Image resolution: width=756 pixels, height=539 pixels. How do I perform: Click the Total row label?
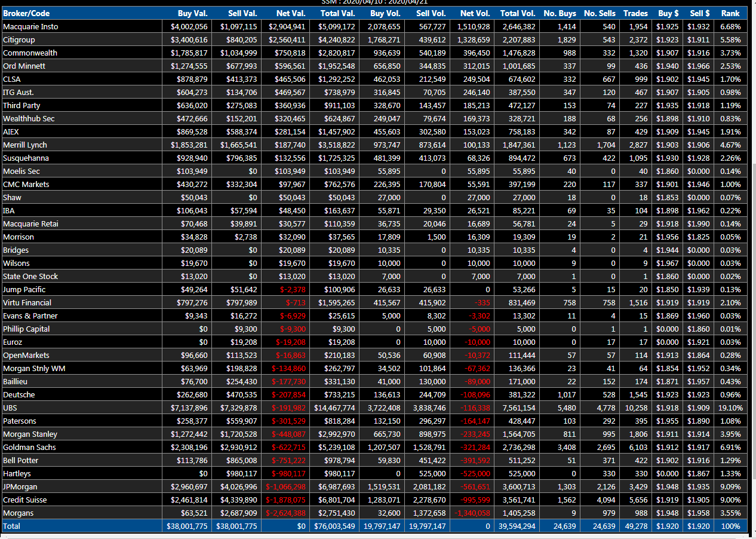pyautogui.click(x=11, y=526)
